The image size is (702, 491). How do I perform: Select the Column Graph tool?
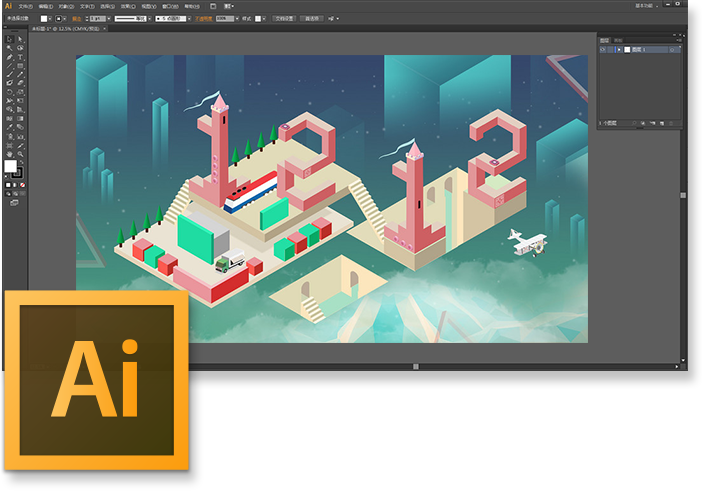click(20, 136)
